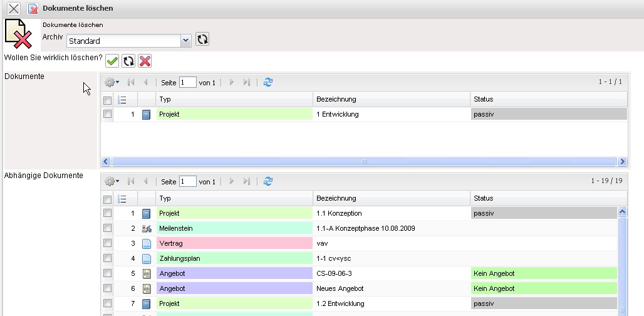Click the Zahlungsplan type cell
Viewport: 644px width, 316px height.
pyautogui.click(x=234, y=258)
